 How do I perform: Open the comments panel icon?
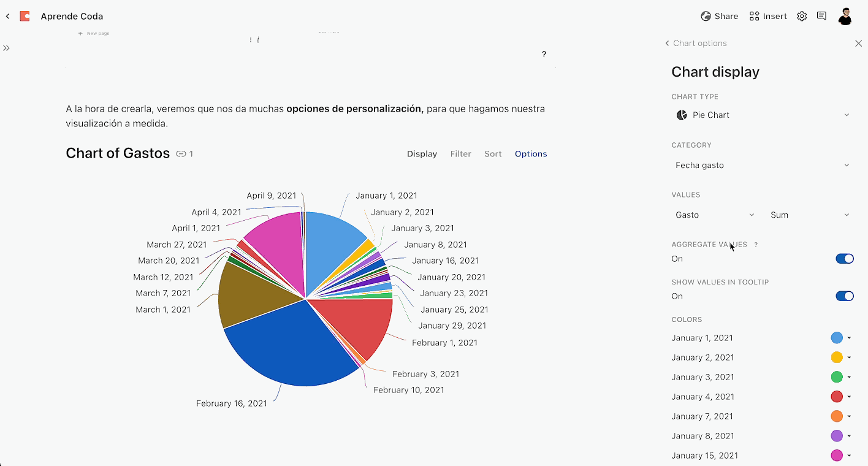(821, 16)
